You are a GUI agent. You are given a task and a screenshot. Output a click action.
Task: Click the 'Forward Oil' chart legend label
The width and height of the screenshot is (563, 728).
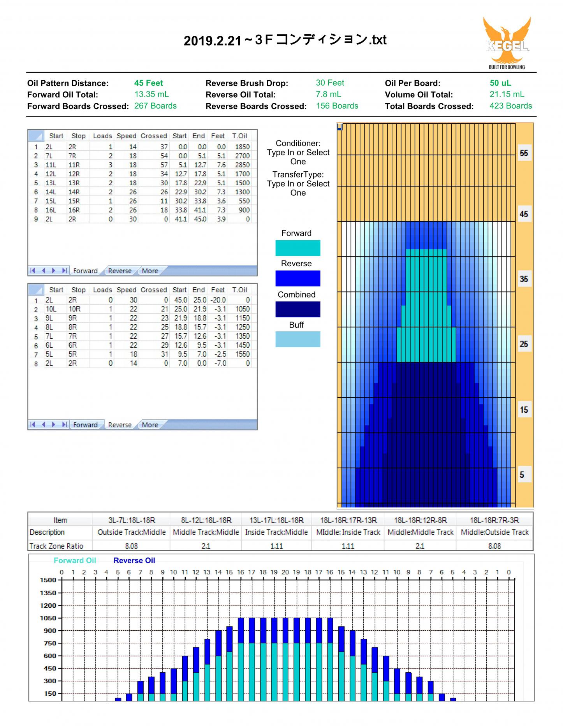point(75,560)
